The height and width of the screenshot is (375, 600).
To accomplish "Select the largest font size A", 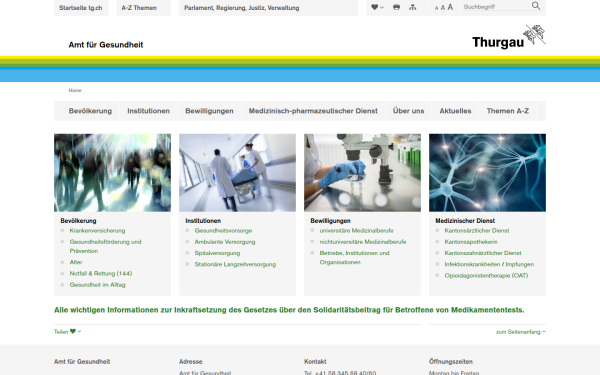I will [450, 7].
